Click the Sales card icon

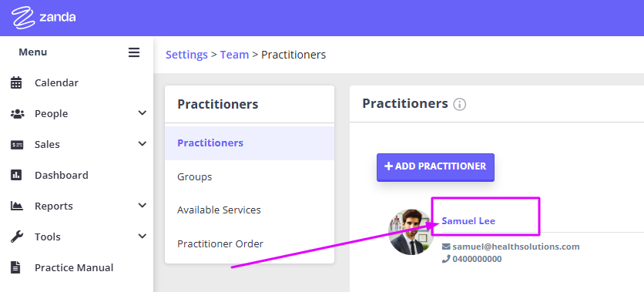point(17,145)
